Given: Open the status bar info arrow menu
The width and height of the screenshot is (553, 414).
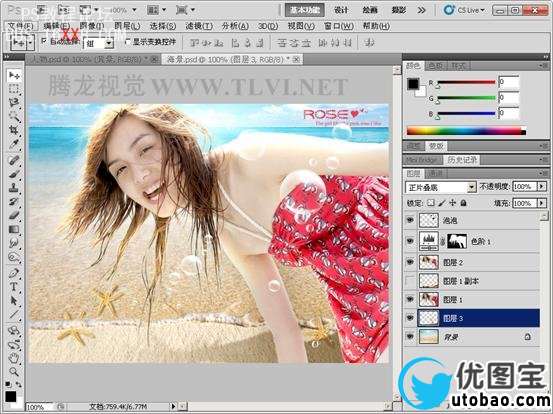Looking at the screenshot, I should point(173,406).
